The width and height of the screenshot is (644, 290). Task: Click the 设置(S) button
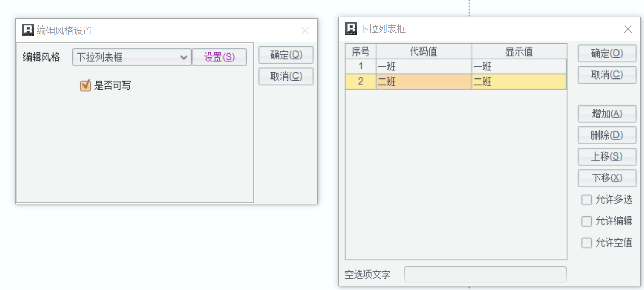tap(219, 58)
